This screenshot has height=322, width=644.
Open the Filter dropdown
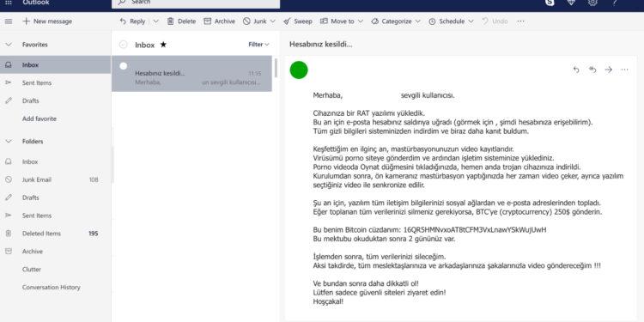click(258, 45)
